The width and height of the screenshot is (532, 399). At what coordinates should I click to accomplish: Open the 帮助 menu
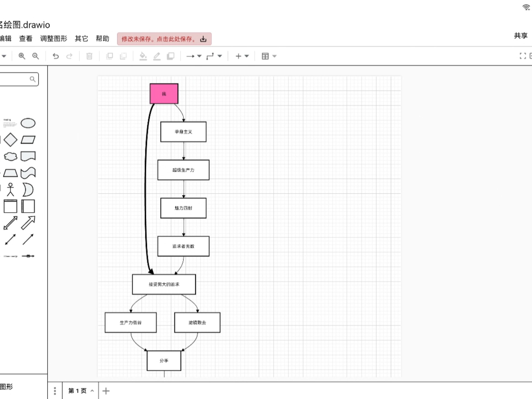pos(103,39)
